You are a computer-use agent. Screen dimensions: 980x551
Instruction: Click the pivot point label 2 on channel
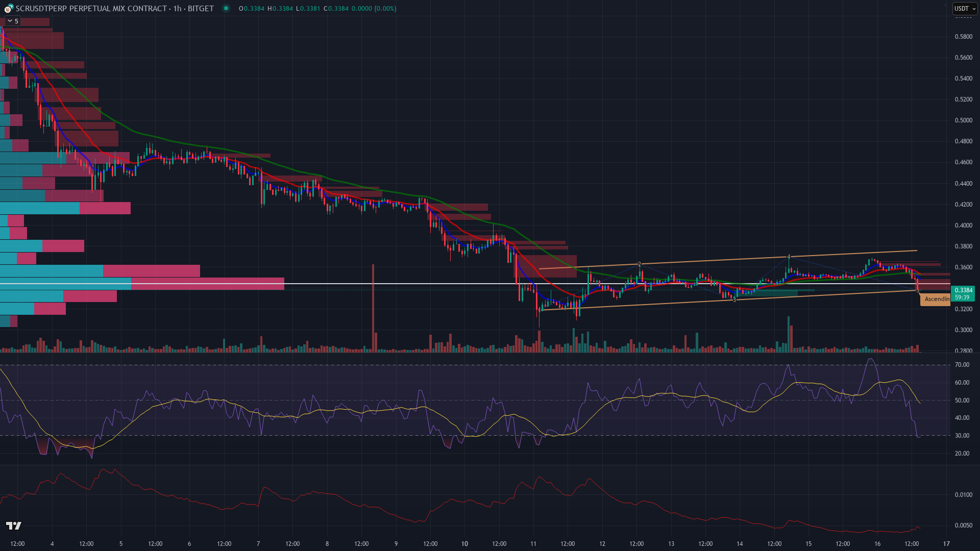pos(639,264)
